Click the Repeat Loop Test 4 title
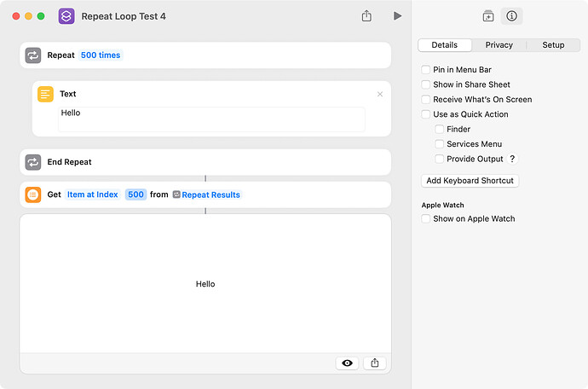588x389 pixels. 124,16
